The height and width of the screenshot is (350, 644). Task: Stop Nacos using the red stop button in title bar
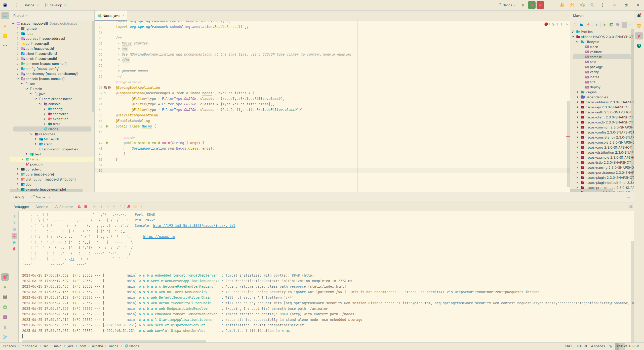540,5
